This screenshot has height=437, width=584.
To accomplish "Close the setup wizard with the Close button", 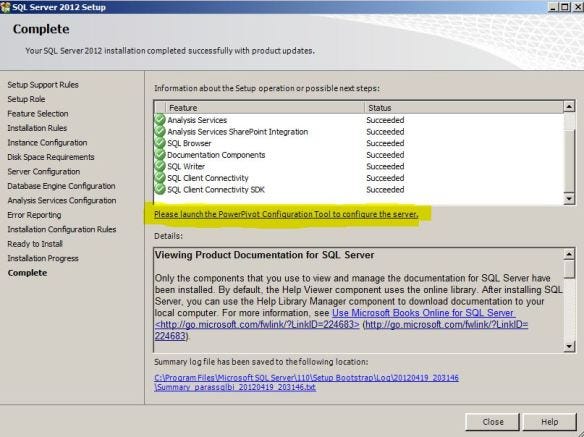I will [492, 422].
